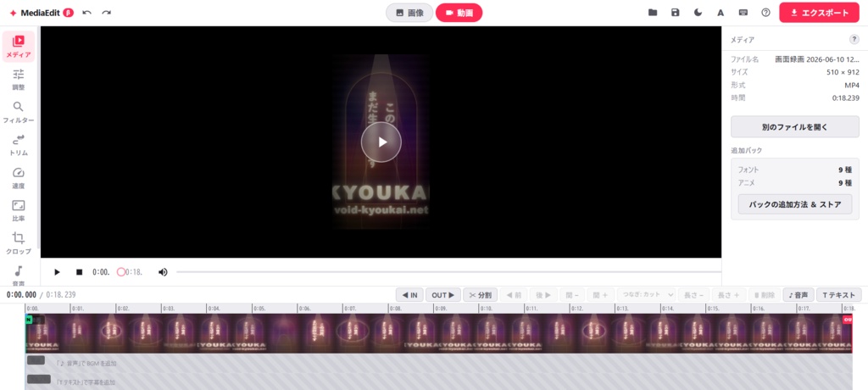Image resolution: width=868 pixels, height=390 pixels.
Task: Click the redo arrow icon
Action: (x=106, y=12)
